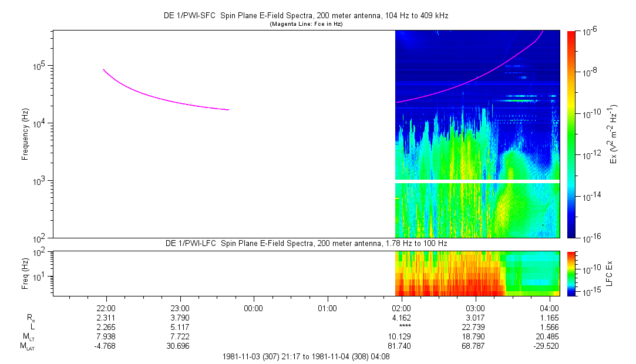
Task: Click the white gap band in the SFC spectrogram
Action: [477, 181]
